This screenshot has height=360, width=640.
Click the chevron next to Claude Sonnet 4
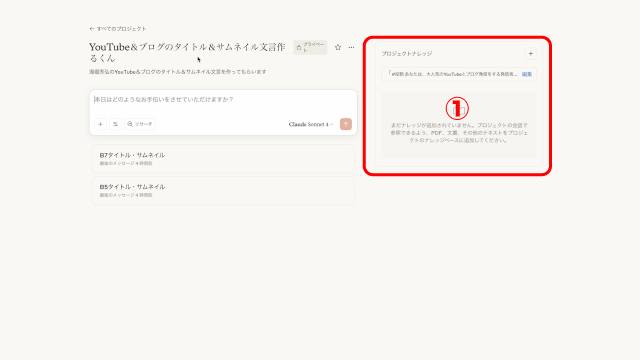(331, 124)
